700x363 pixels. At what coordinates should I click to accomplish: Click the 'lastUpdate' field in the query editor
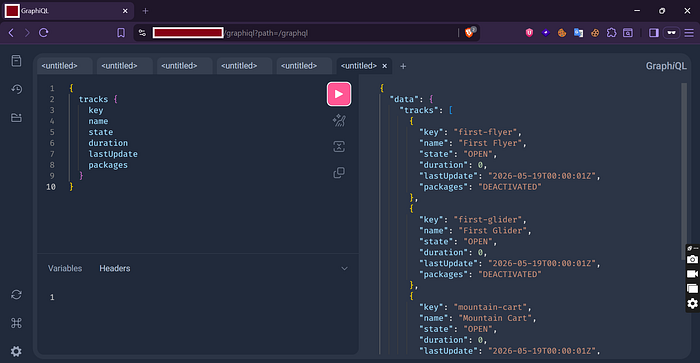113,154
